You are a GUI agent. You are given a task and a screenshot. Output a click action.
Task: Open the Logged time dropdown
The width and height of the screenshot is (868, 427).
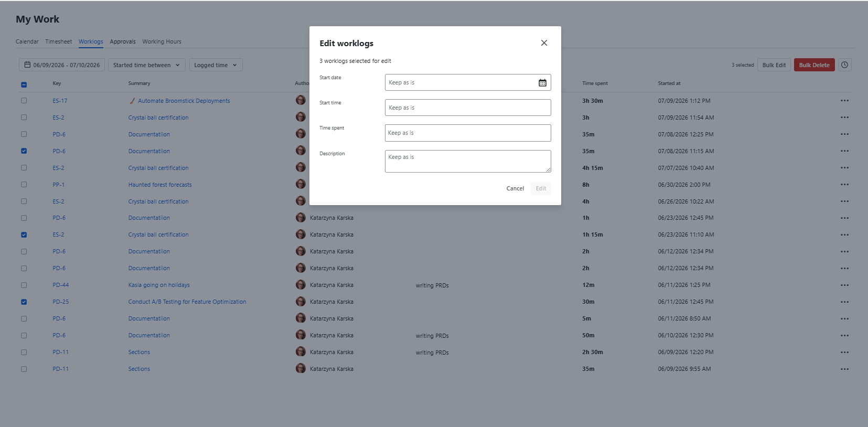(216, 65)
